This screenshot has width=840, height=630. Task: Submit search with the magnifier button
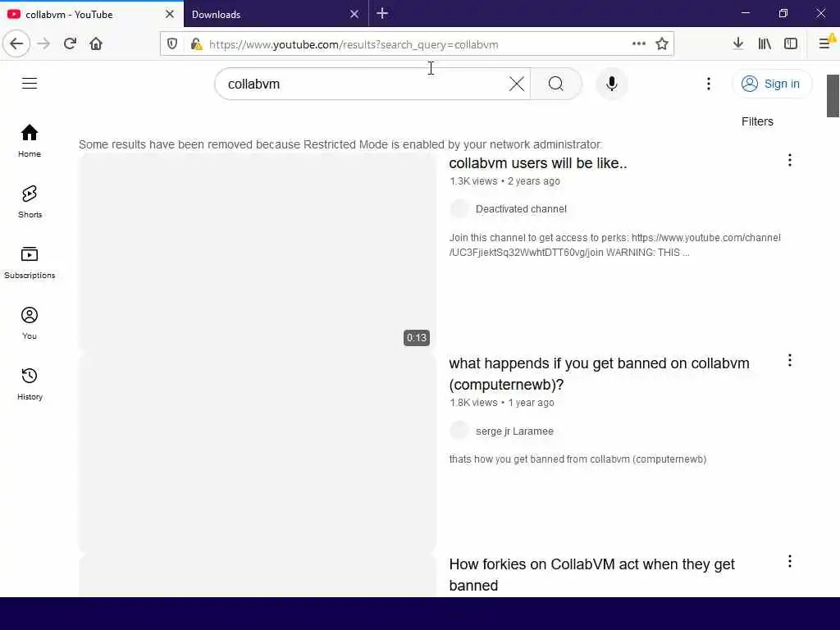point(556,84)
